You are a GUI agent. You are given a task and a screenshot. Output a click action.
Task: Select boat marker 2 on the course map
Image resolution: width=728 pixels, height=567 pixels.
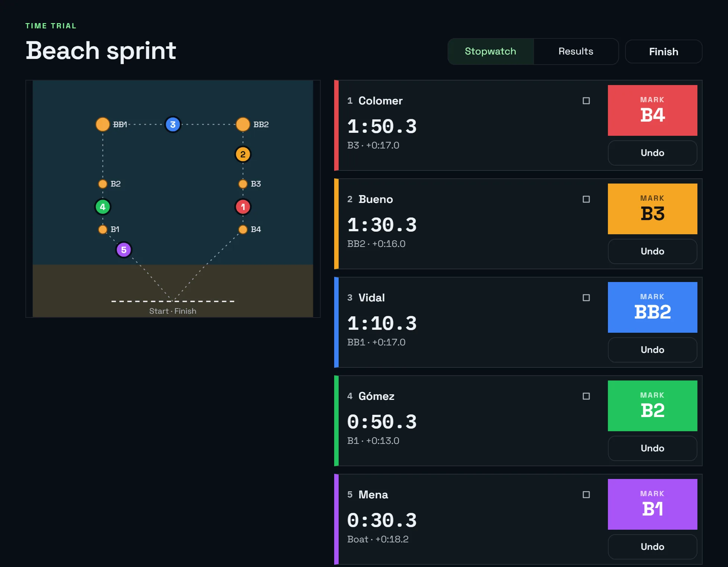tap(243, 154)
